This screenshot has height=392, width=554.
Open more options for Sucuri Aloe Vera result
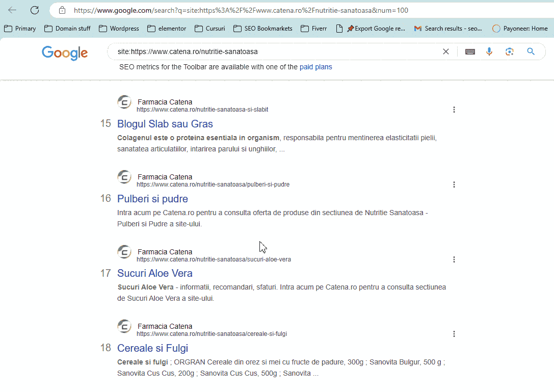click(x=454, y=259)
